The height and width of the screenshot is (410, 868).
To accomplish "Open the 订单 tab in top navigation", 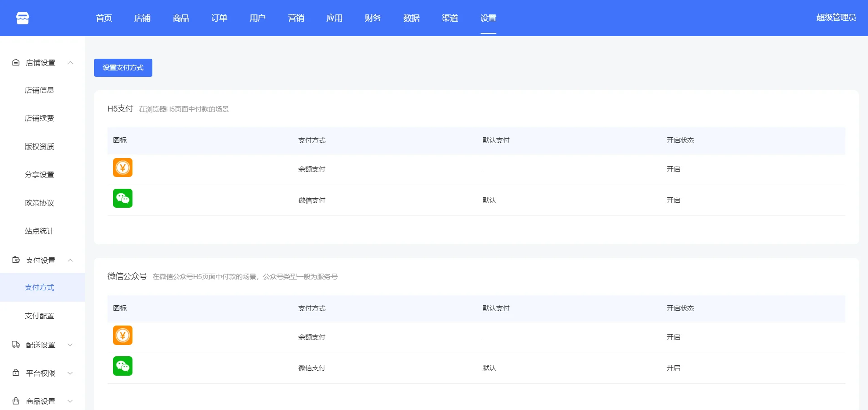I will (219, 18).
